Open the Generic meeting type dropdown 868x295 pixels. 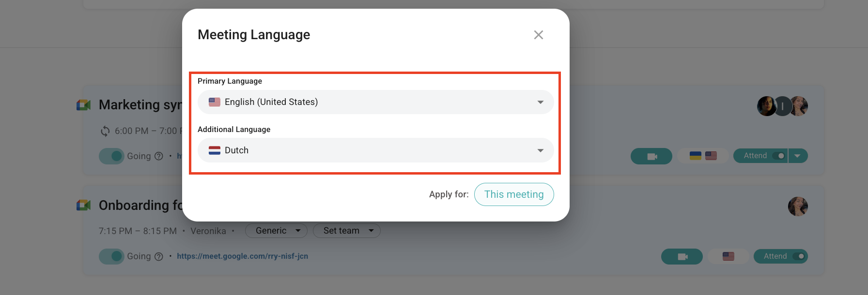pos(276,231)
